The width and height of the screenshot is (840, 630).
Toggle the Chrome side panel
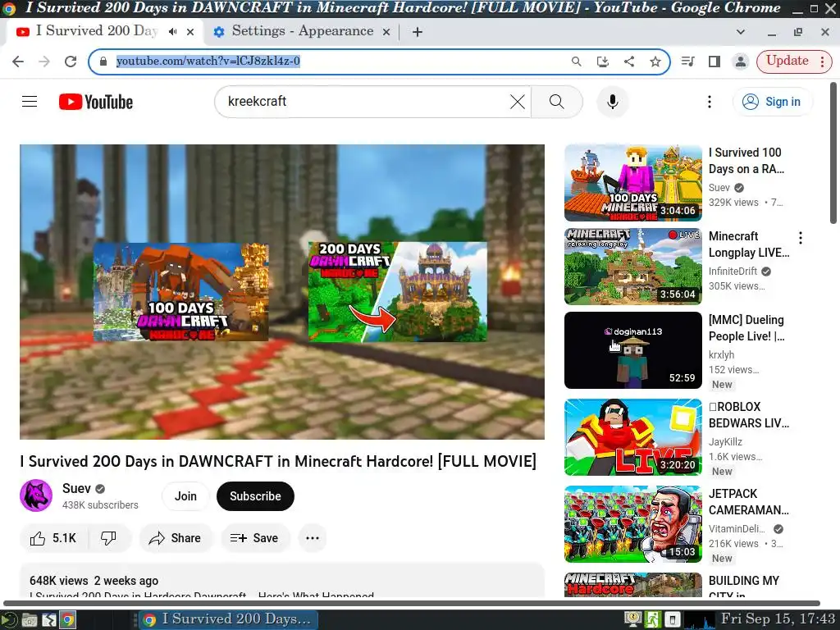pos(714,61)
